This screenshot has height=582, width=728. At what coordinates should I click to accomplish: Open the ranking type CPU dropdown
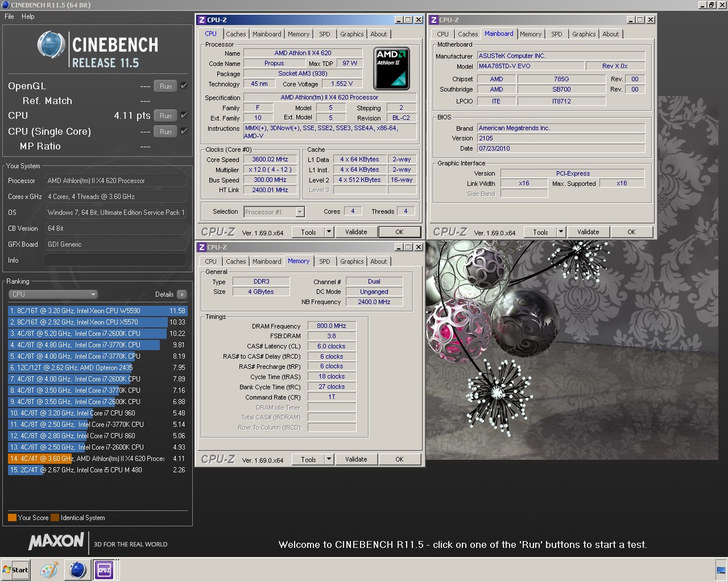pyautogui.click(x=53, y=294)
